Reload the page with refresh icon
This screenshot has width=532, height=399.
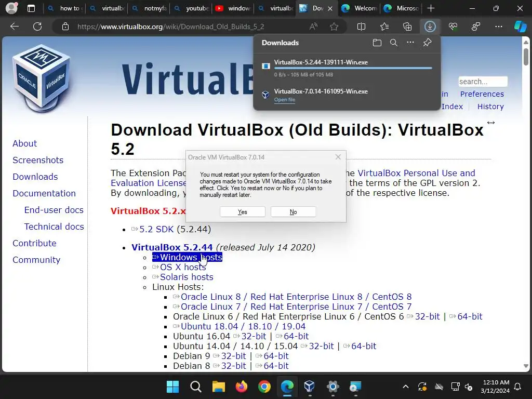[37, 26]
